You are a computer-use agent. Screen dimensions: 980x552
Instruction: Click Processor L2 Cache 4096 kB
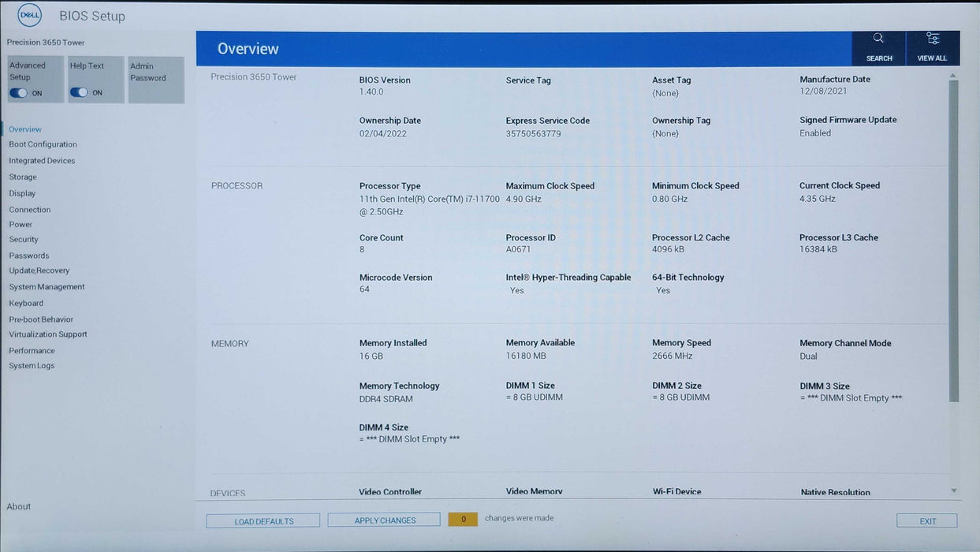(x=669, y=250)
